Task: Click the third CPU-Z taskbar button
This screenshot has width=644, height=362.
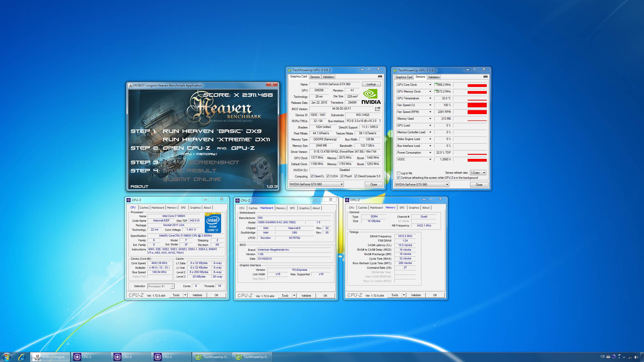Action: click(x=171, y=357)
